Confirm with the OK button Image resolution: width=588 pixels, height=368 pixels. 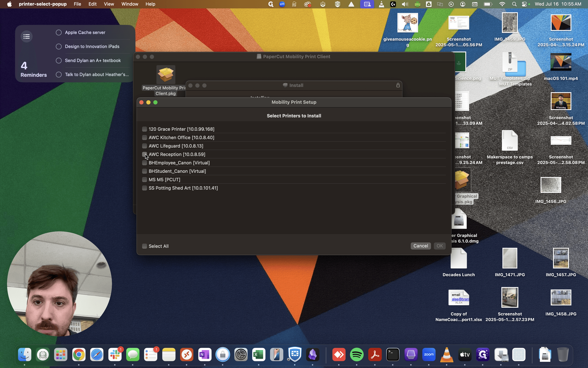point(440,246)
